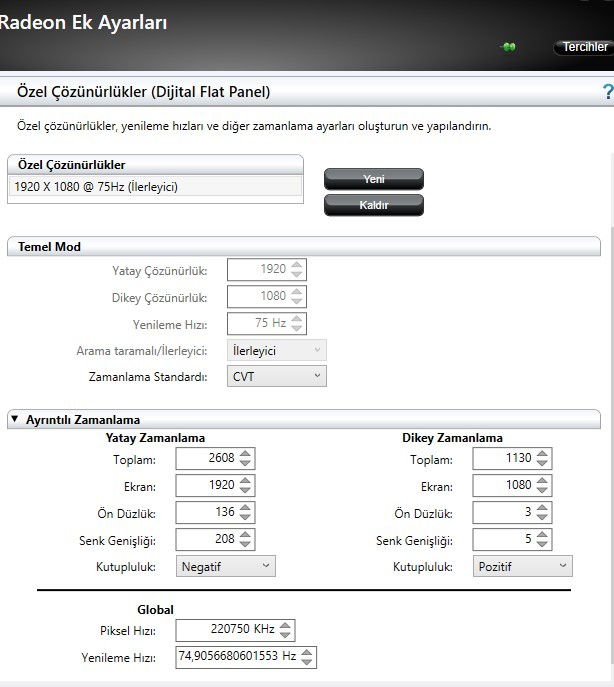Decrease Yatay Toplam value 2608
The height and width of the screenshot is (687, 614).
(x=245, y=463)
